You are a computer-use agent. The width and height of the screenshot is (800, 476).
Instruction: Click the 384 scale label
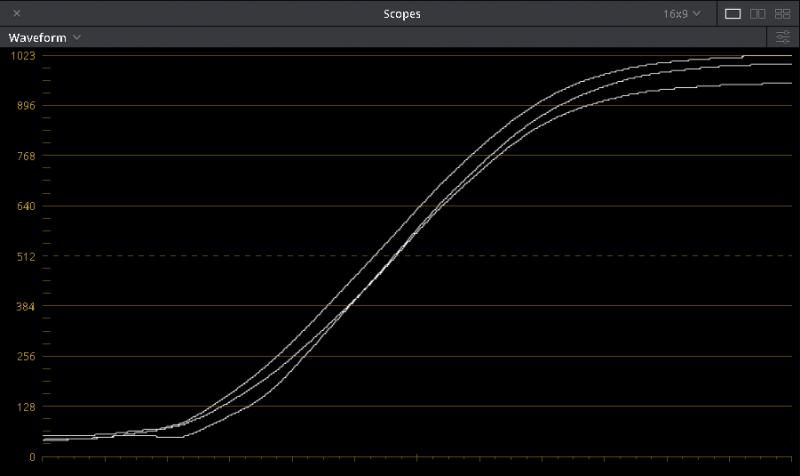pos(22,306)
